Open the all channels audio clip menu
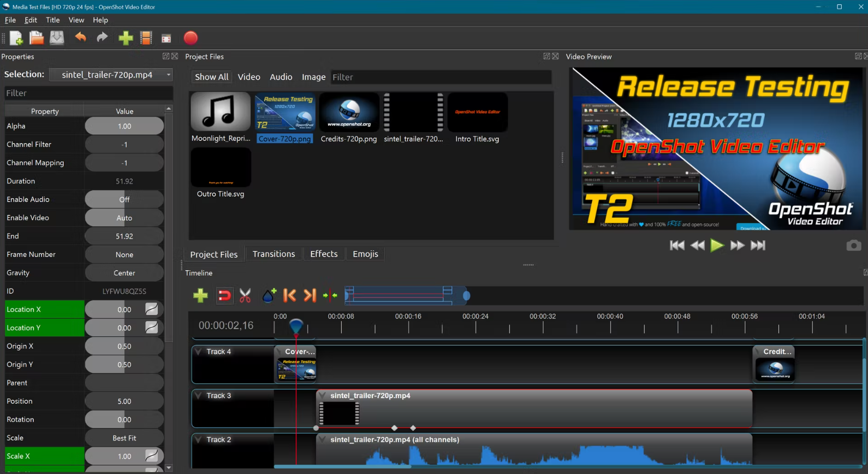Image resolution: width=868 pixels, height=474 pixels. click(x=323, y=440)
